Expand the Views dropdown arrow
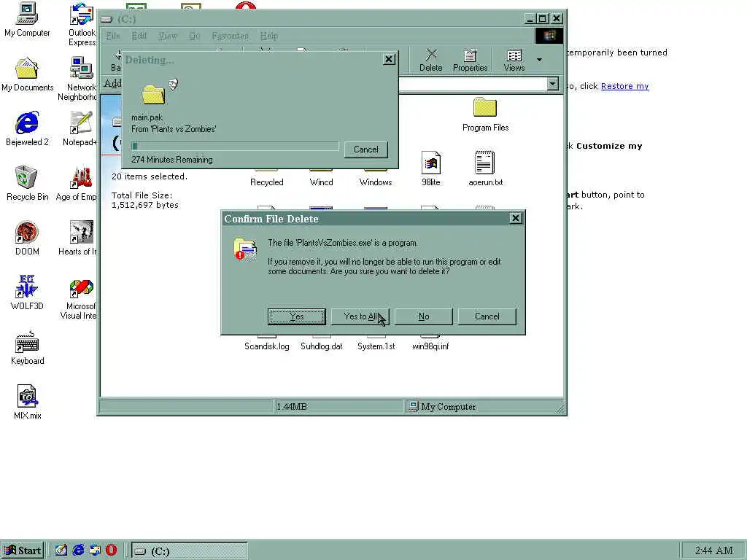 (x=539, y=60)
